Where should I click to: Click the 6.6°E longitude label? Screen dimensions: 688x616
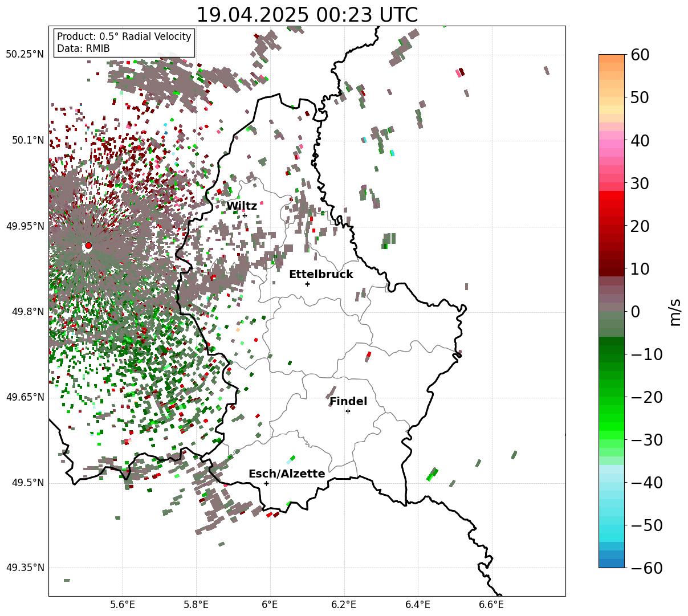491,604
